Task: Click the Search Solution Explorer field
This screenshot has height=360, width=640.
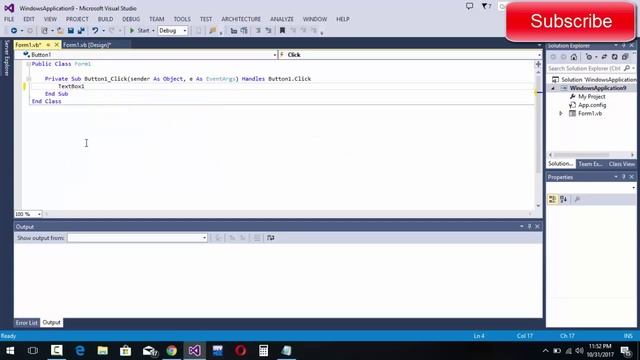Action: click(585, 69)
